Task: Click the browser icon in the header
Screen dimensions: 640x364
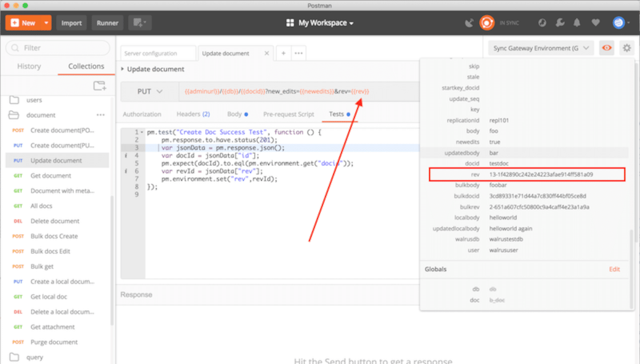Action: [x=542, y=23]
